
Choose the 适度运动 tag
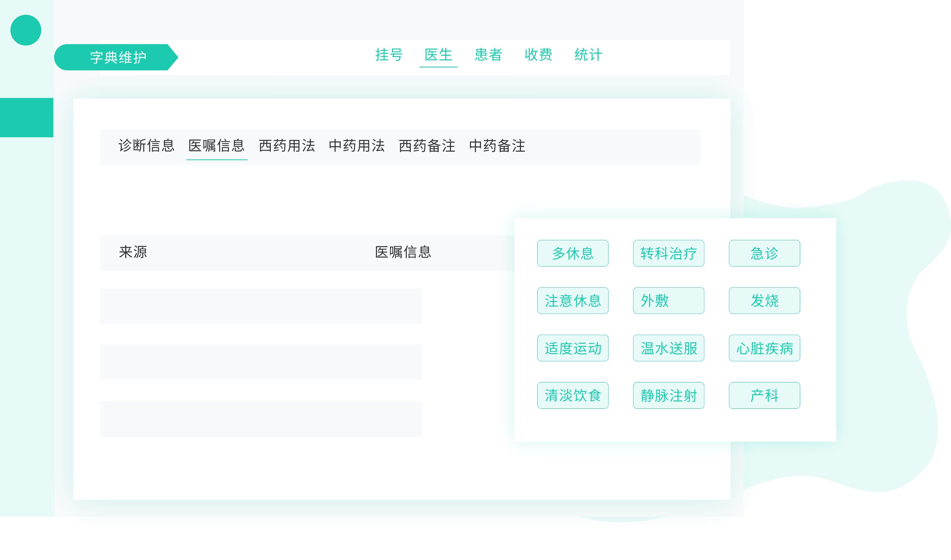click(572, 348)
